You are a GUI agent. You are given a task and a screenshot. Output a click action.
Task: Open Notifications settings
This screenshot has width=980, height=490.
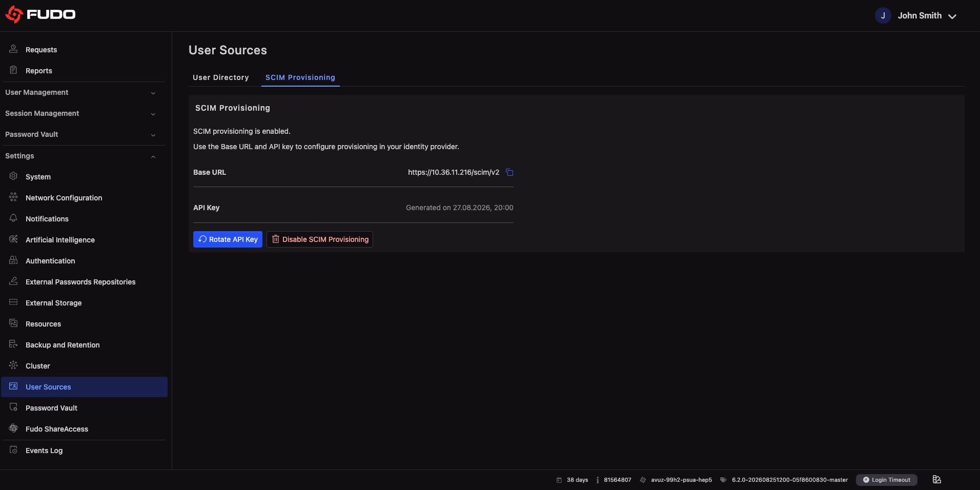click(x=84, y=218)
